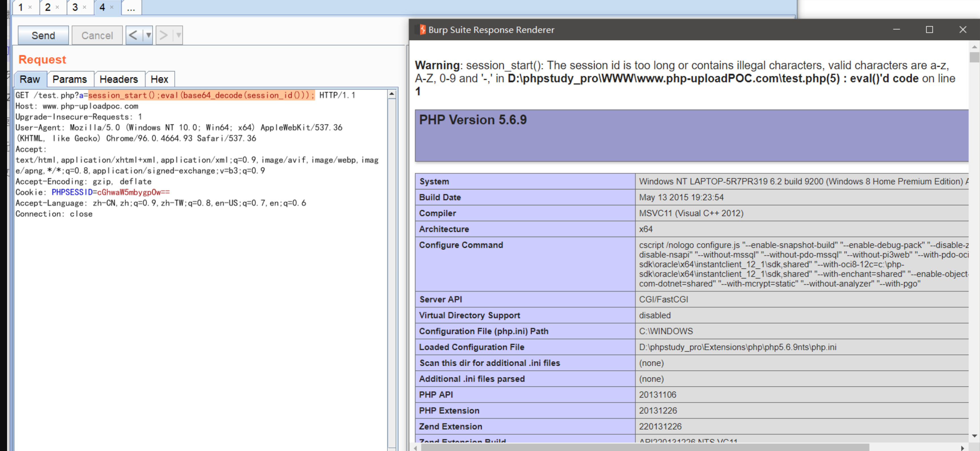Click the System row label
The width and height of the screenshot is (980, 451).
point(434,181)
